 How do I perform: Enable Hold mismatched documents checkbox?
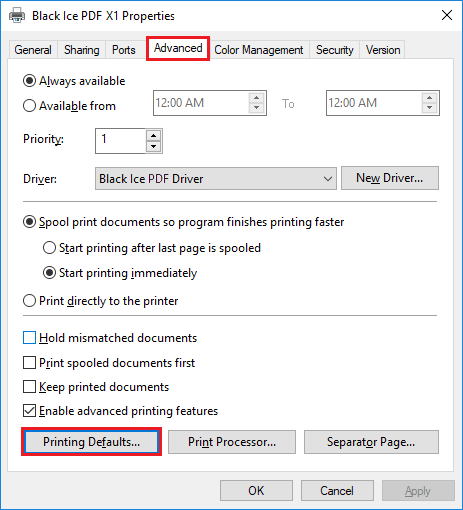[x=29, y=338]
